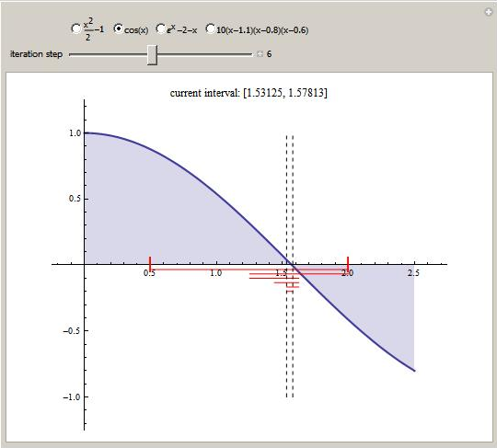Click the 1.0 tick label on x-axis

[x=216, y=273]
